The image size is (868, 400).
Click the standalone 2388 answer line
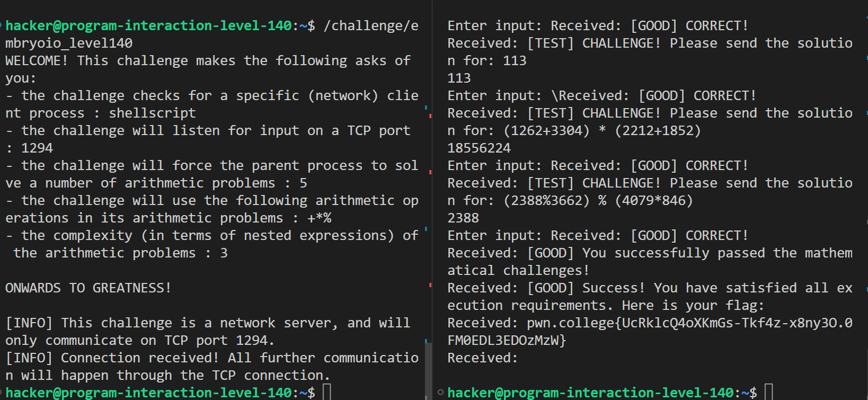[x=463, y=218]
